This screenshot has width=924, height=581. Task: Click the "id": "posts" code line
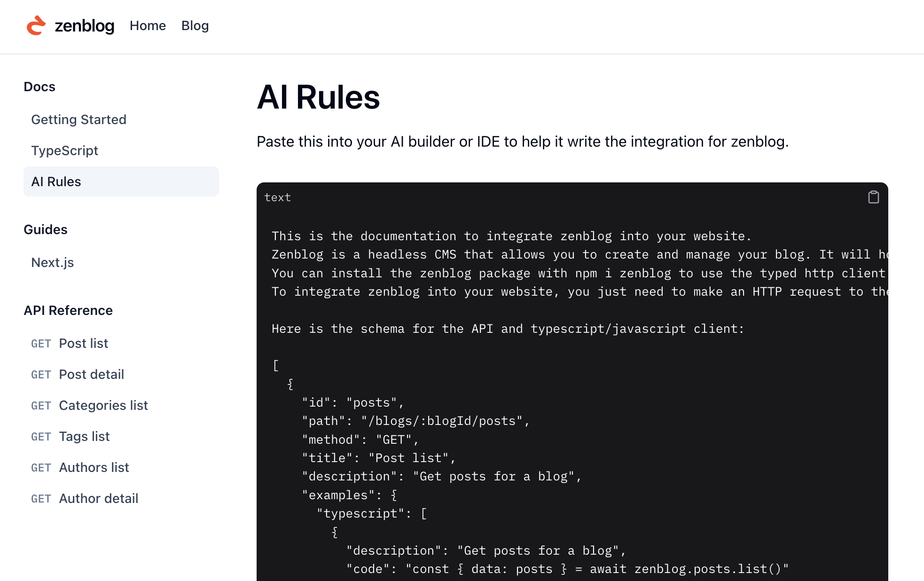click(353, 403)
